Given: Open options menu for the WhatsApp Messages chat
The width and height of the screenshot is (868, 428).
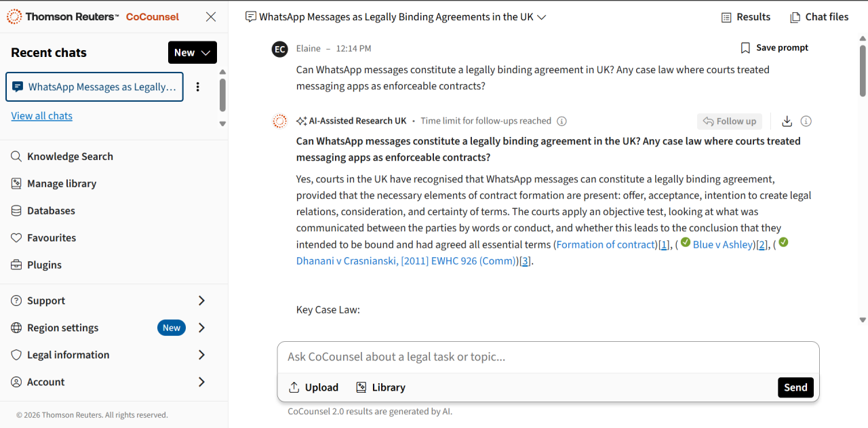Looking at the screenshot, I should 198,87.
